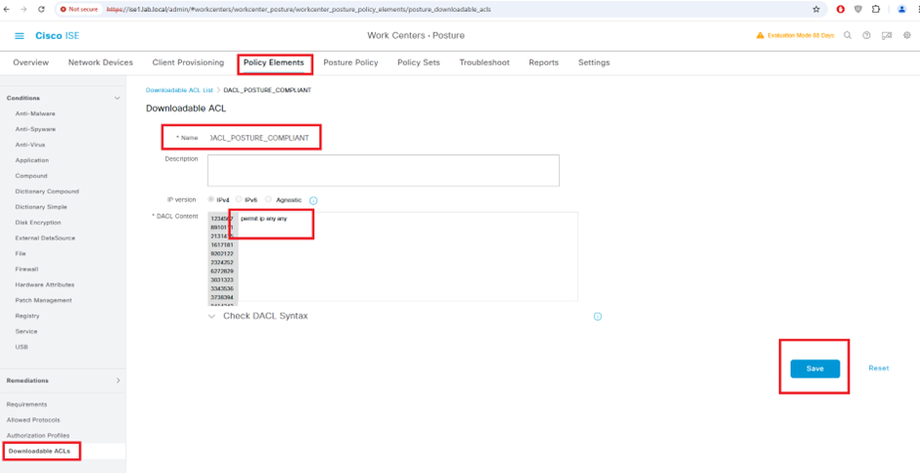
Task: Select Disk Encryption in the sidebar
Action: (x=38, y=222)
